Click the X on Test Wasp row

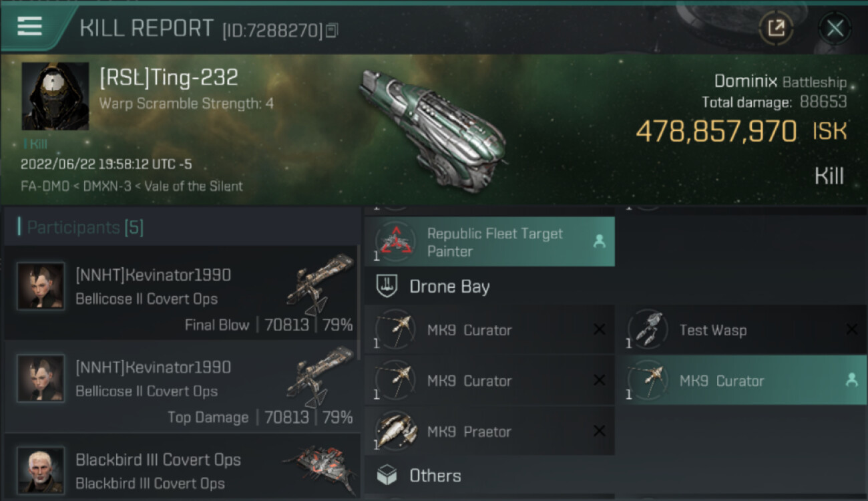pos(851,329)
